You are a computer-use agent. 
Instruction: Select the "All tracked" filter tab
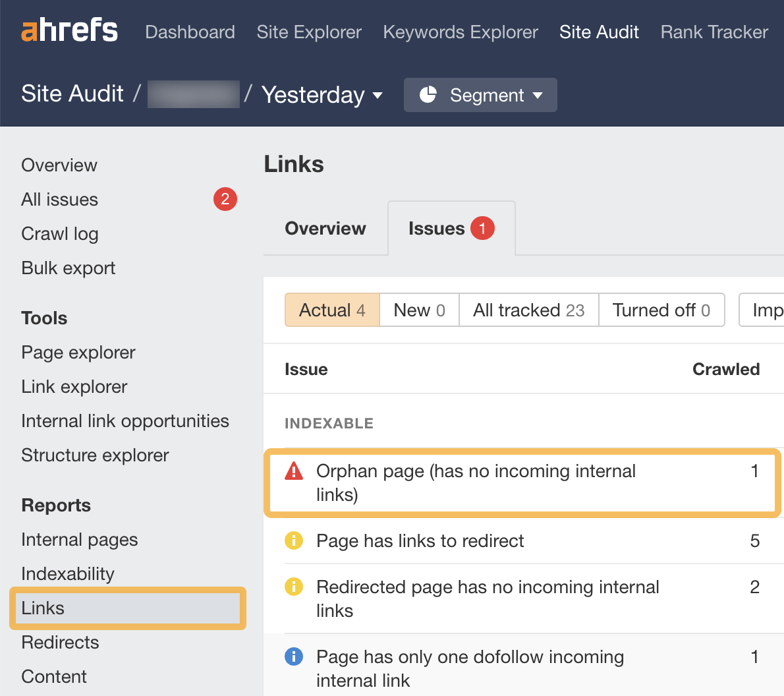528,310
